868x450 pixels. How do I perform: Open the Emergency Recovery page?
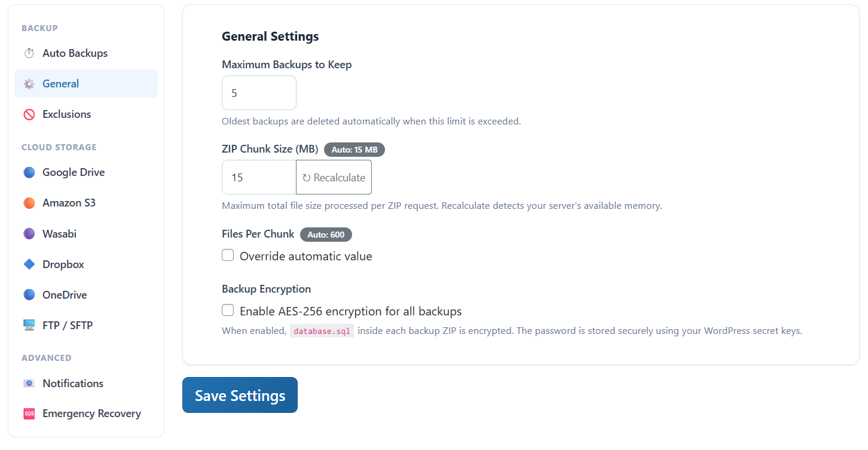pos(86,413)
